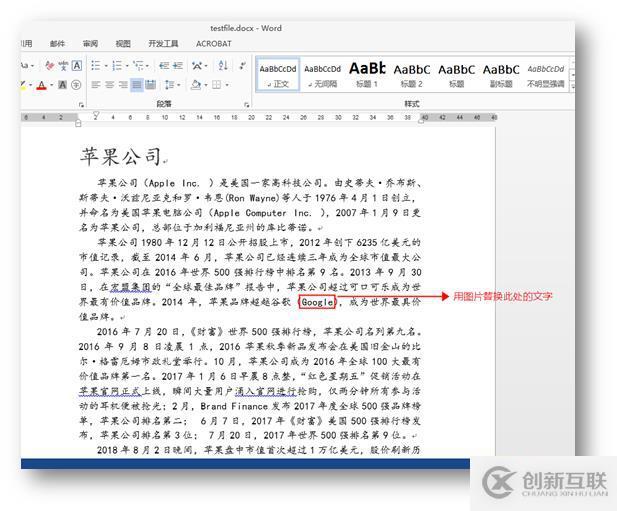Open the Font group dialog launcher
The height and width of the screenshot is (511, 617).
[x=81, y=105]
